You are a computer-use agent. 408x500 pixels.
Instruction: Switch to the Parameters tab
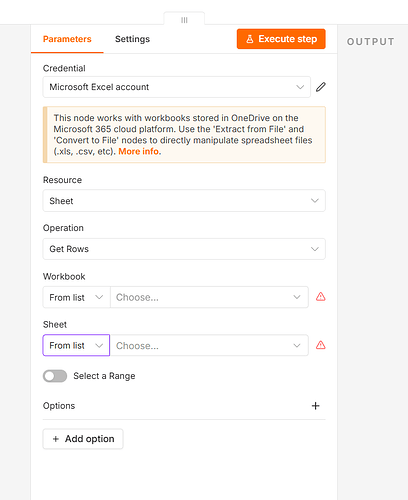coord(67,39)
